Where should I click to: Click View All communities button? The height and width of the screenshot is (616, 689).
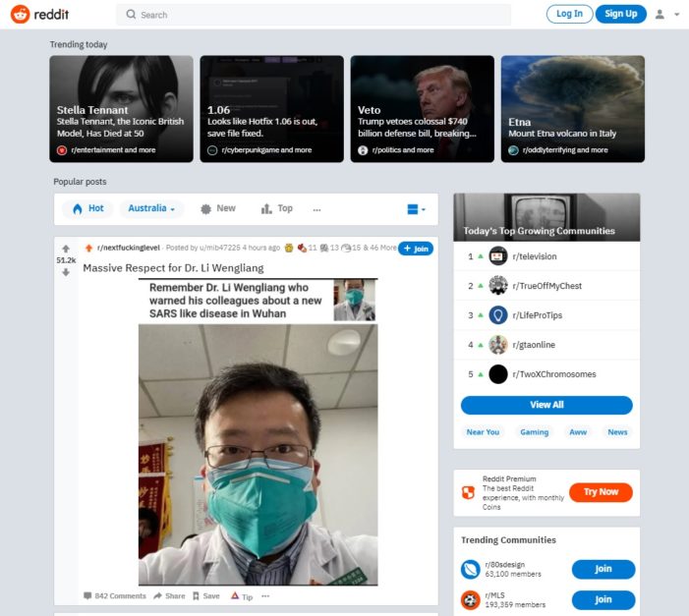click(546, 405)
